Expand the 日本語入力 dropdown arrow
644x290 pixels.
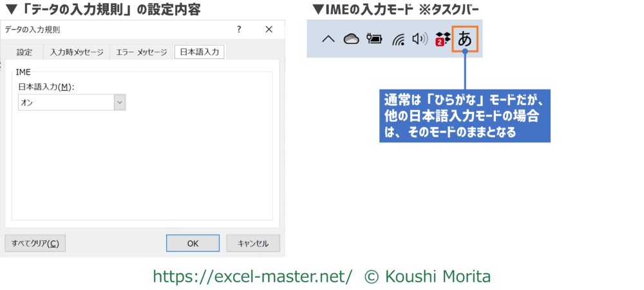point(119,102)
